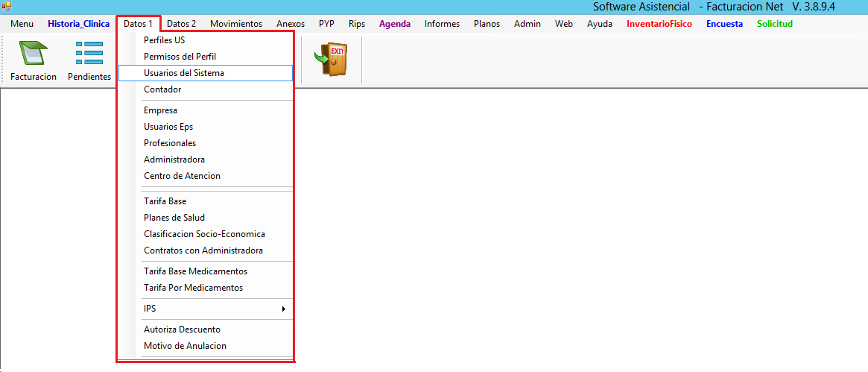868x372 pixels.
Task: Open Motivo de Anulacion option
Action: [185, 346]
